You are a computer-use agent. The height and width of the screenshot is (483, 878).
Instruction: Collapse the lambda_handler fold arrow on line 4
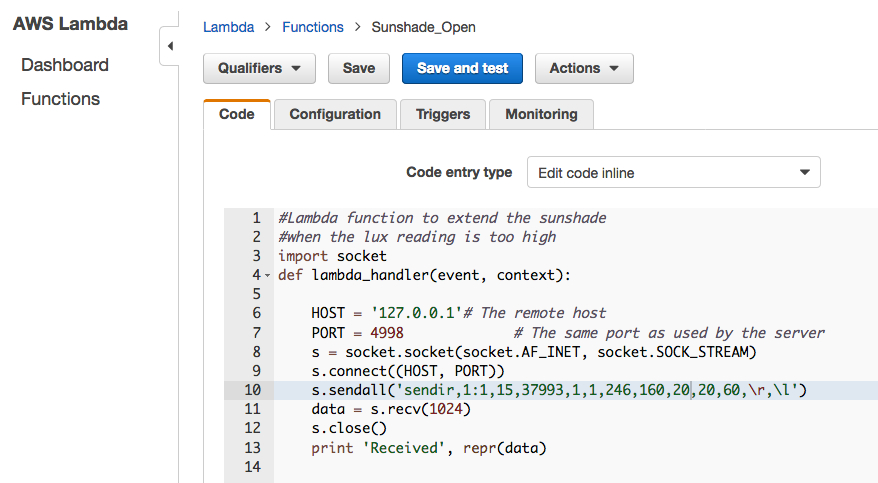(x=268, y=275)
